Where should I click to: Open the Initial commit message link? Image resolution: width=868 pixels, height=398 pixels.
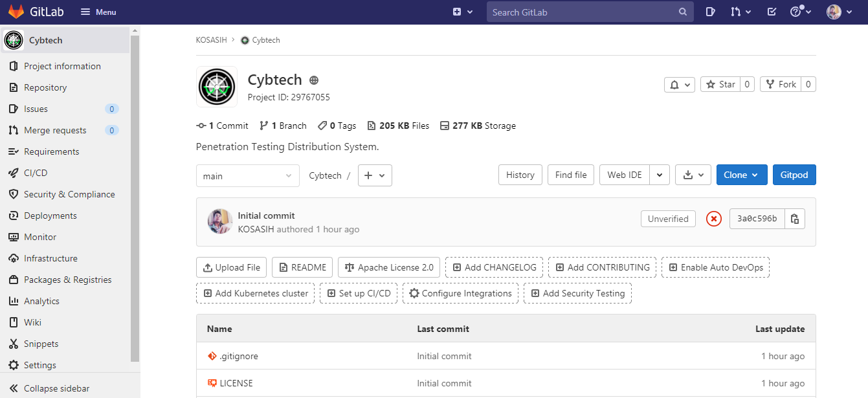point(266,216)
